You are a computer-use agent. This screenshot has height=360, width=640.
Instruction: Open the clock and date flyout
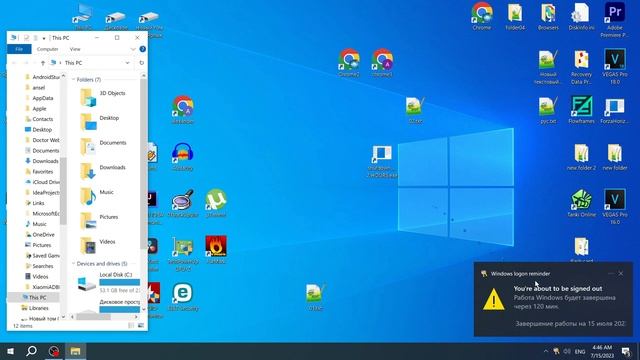click(602, 351)
